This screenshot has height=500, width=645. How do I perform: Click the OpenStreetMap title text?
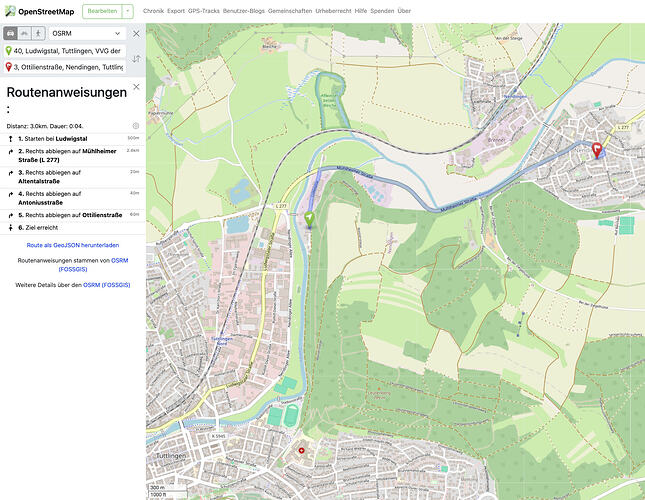[x=46, y=12]
